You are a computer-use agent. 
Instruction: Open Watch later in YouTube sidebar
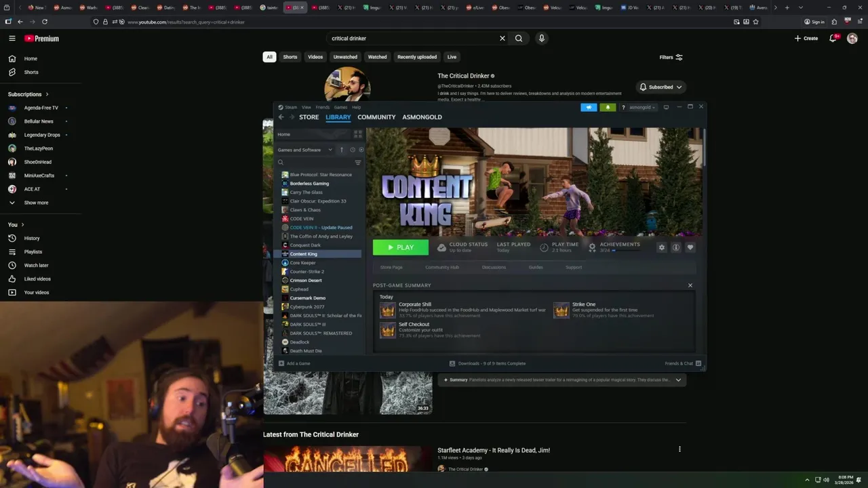click(36, 265)
